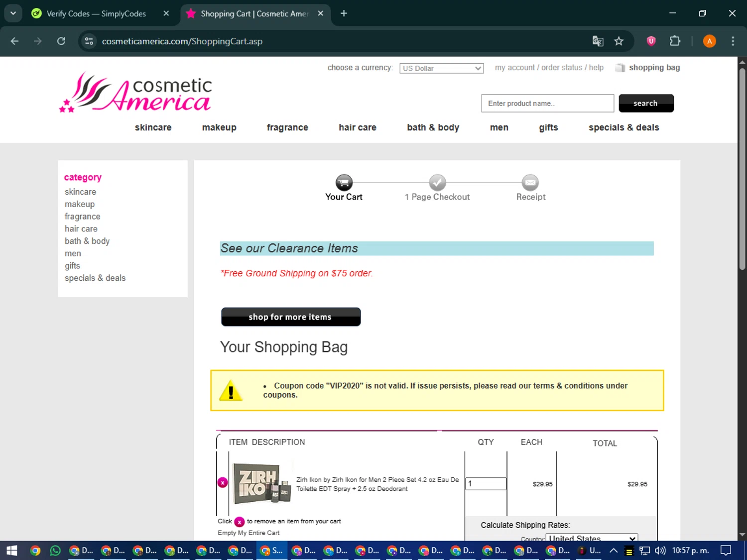
Task: Open site information icon beside URL
Action: tap(89, 41)
